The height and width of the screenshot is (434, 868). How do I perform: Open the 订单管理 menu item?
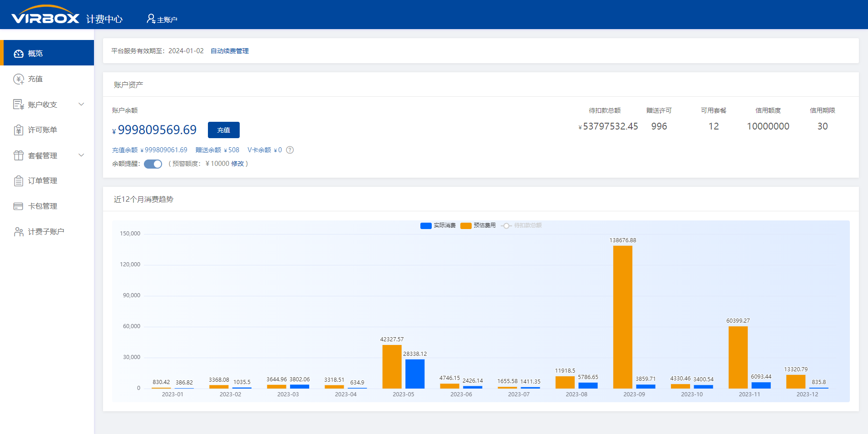47,180
